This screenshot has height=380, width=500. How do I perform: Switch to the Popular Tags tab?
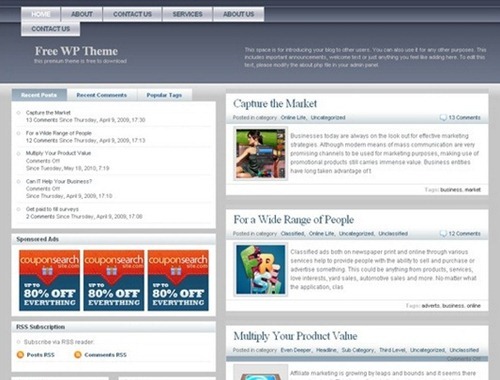(x=164, y=95)
